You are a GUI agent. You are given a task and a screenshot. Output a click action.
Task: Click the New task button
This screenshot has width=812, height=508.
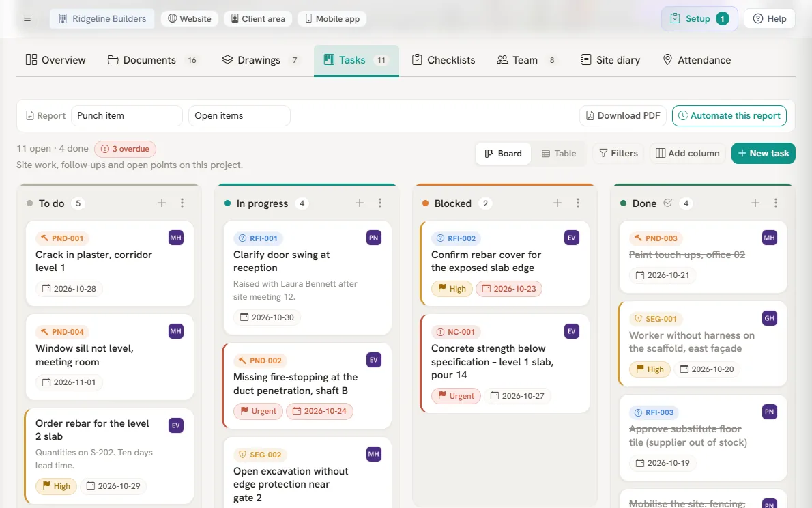coord(764,153)
